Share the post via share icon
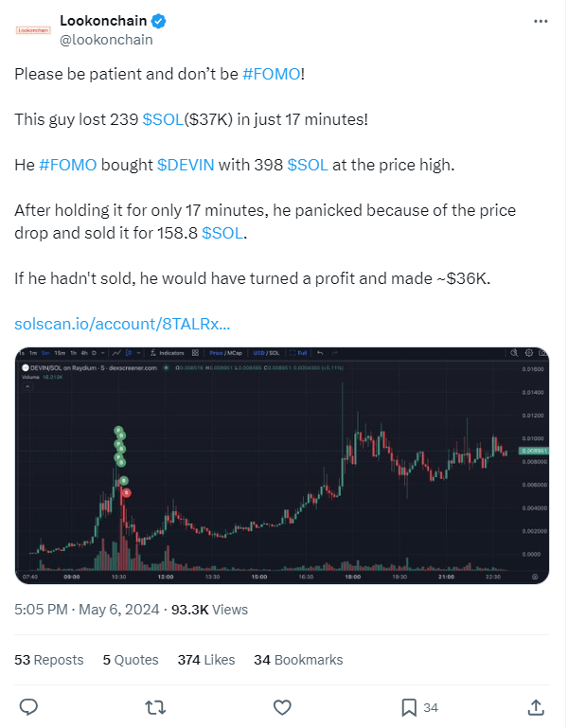The height and width of the screenshot is (728, 568). point(535,706)
